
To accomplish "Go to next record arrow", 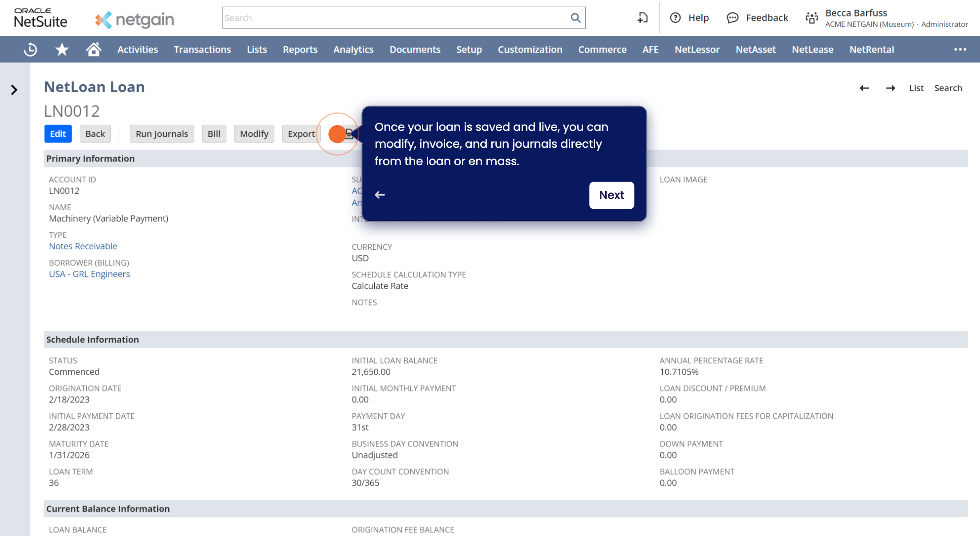I will [890, 88].
